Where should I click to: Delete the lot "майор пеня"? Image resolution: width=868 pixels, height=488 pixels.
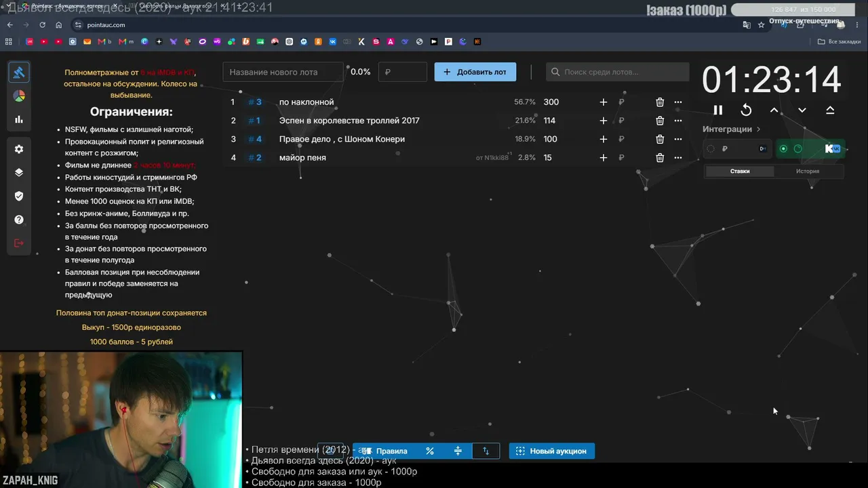pyautogui.click(x=660, y=158)
